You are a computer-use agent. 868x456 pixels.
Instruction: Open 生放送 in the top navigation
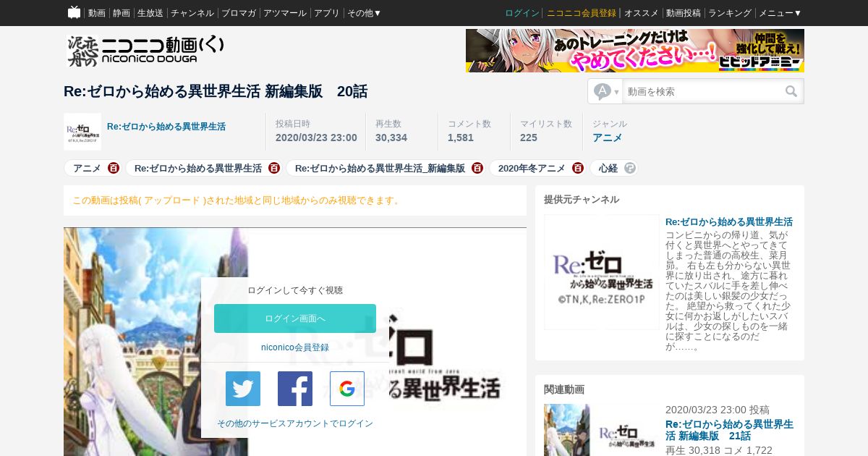tap(150, 13)
